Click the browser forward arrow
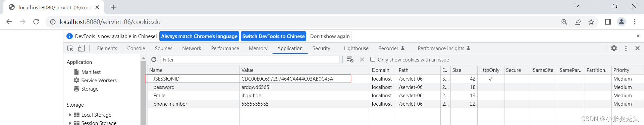The height and width of the screenshot is (125, 644). (x=22, y=22)
